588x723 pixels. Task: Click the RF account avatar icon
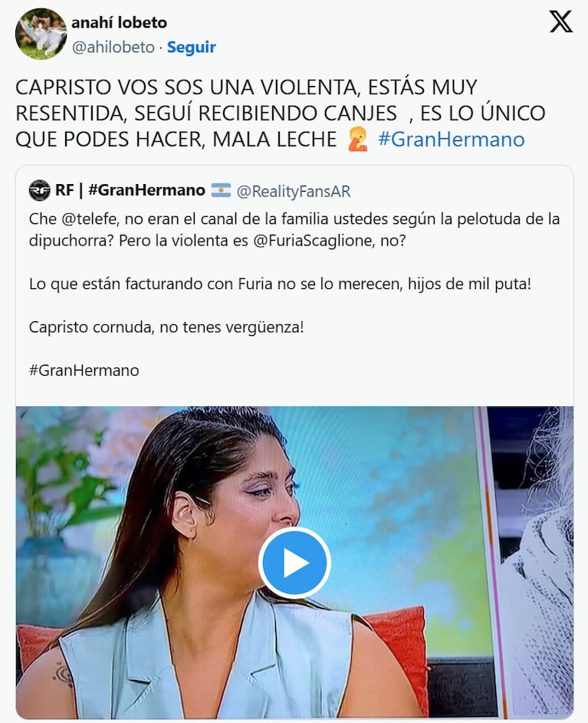tap(39, 190)
